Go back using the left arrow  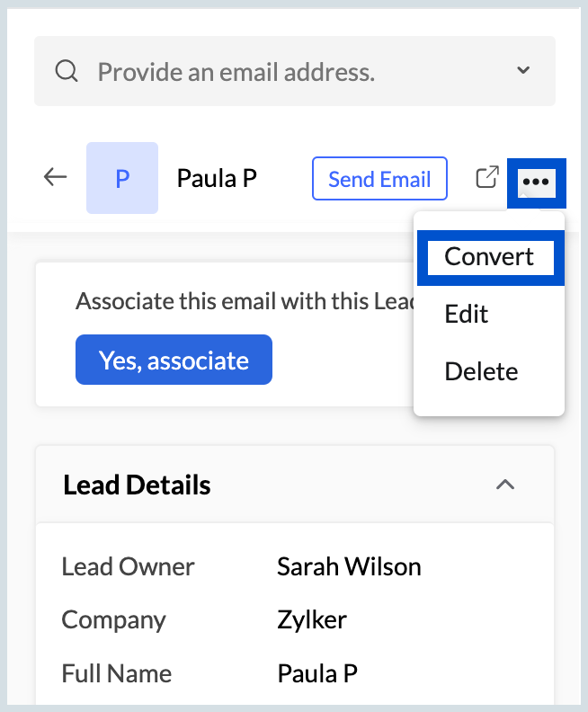(55, 177)
